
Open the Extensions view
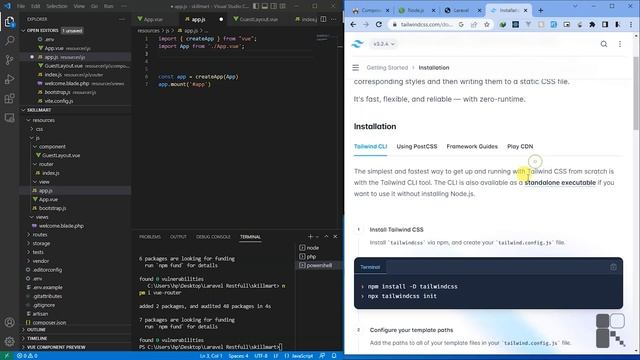coord(9,98)
